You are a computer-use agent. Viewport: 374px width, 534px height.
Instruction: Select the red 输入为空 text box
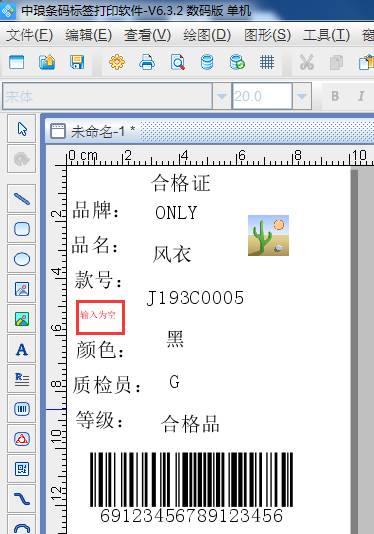[x=100, y=317]
